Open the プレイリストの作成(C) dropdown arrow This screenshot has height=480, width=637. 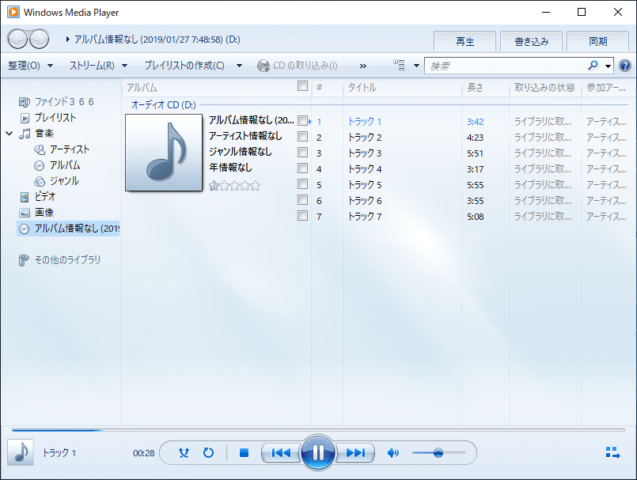239,65
